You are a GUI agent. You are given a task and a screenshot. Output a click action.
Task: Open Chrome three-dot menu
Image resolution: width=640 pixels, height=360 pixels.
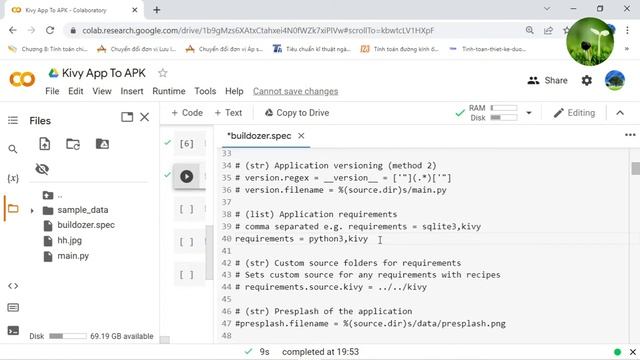627,30
